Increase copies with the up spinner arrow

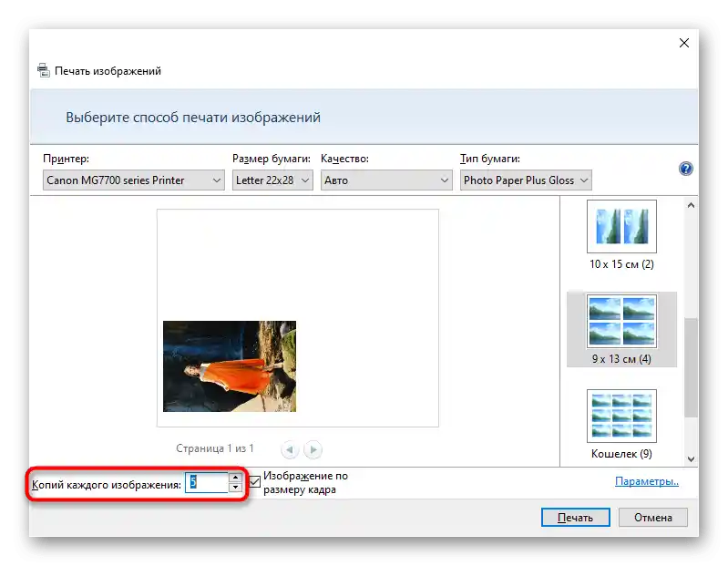point(235,478)
